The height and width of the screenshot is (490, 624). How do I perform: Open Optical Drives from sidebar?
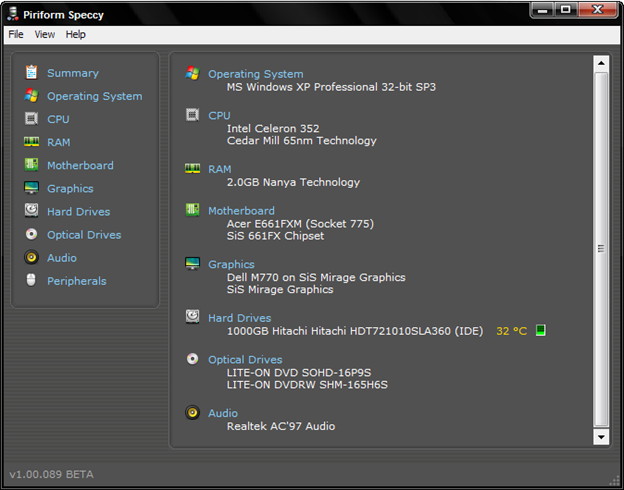tap(84, 235)
